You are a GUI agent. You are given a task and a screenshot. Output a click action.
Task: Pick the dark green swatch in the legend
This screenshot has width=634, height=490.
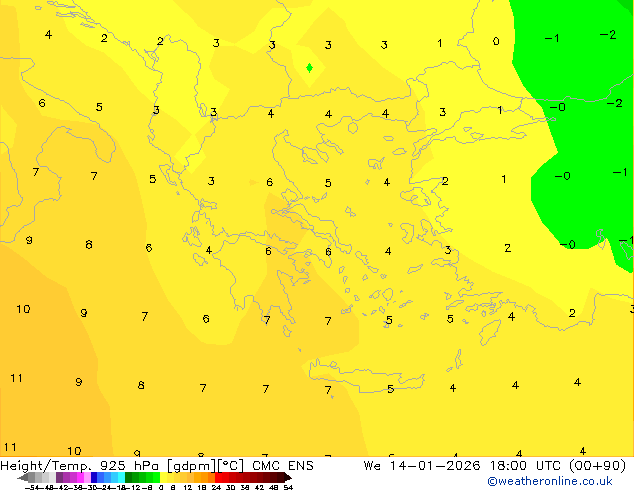pos(129,477)
